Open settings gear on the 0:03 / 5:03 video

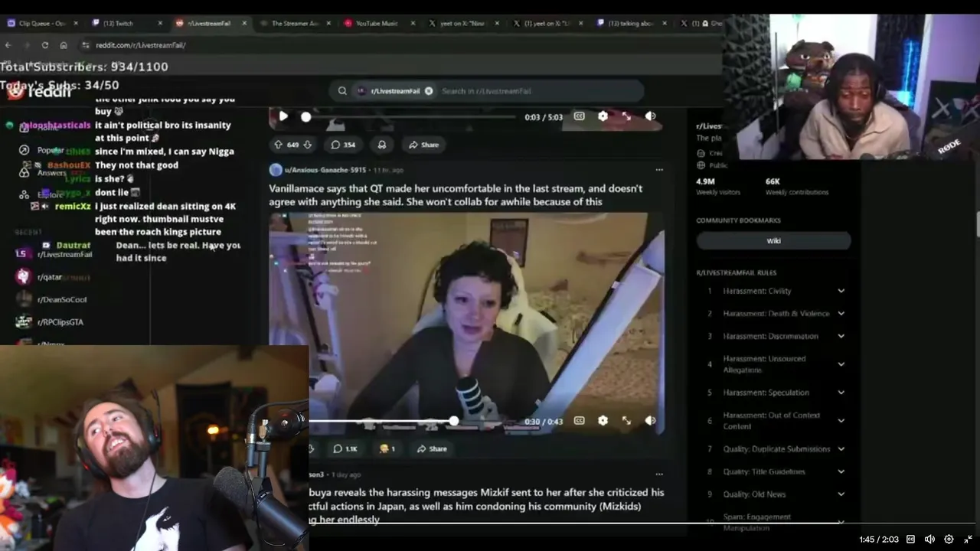pos(603,116)
